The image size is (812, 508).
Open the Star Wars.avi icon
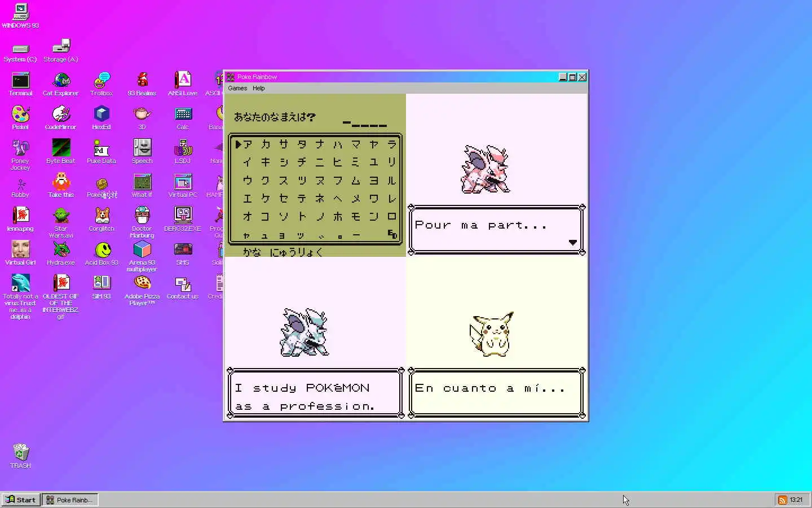click(61, 223)
